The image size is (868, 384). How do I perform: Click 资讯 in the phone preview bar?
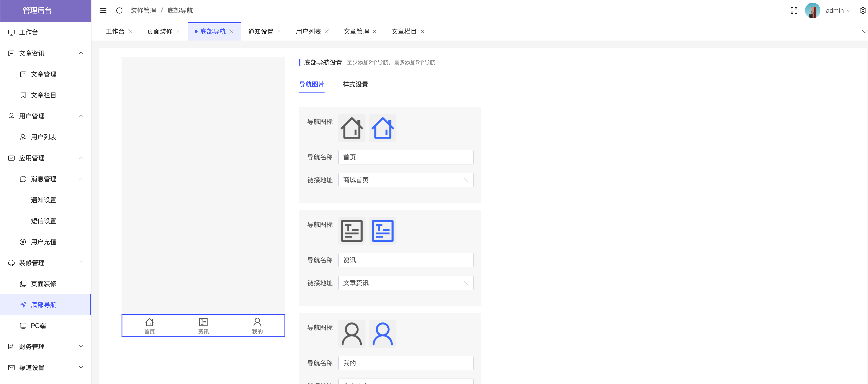point(203,326)
